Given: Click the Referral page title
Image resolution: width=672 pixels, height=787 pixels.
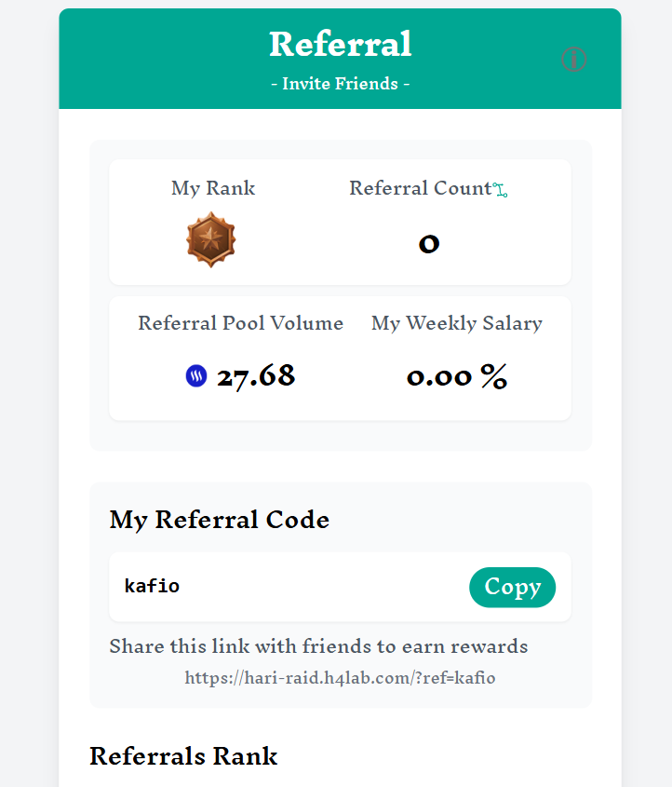Looking at the screenshot, I should click(340, 44).
